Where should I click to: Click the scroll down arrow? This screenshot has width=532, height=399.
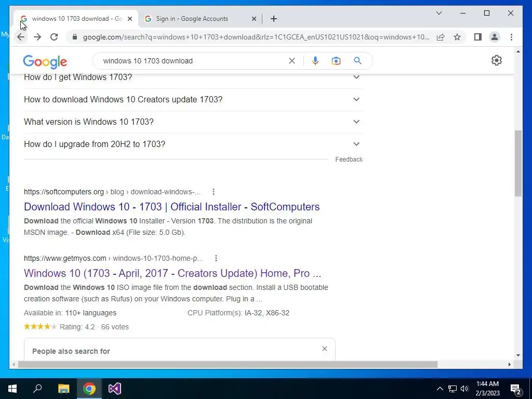pyautogui.click(x=518, y=355)
